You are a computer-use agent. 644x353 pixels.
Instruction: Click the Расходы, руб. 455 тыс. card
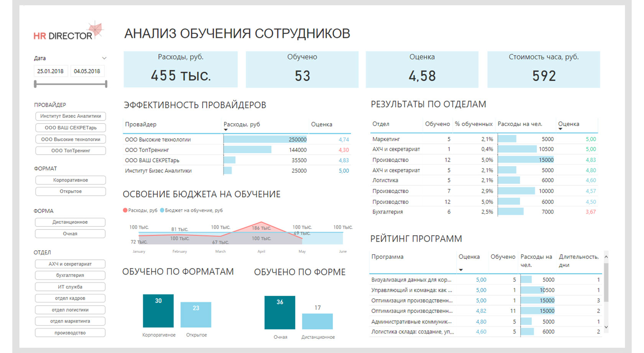[x=181, y=69]
